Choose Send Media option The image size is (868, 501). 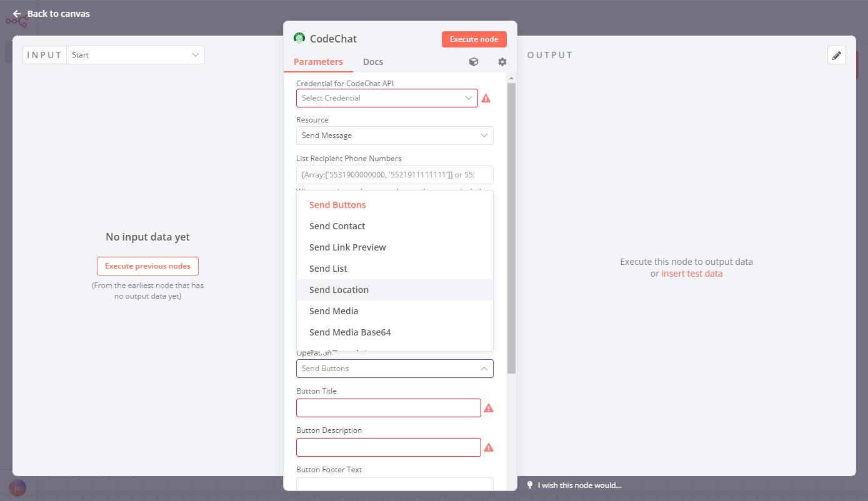(395, 311)
